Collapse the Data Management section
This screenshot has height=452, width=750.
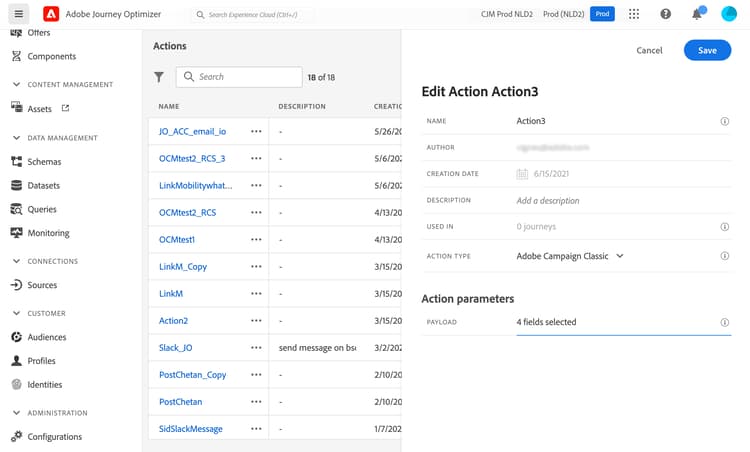(x=16, y=138)
